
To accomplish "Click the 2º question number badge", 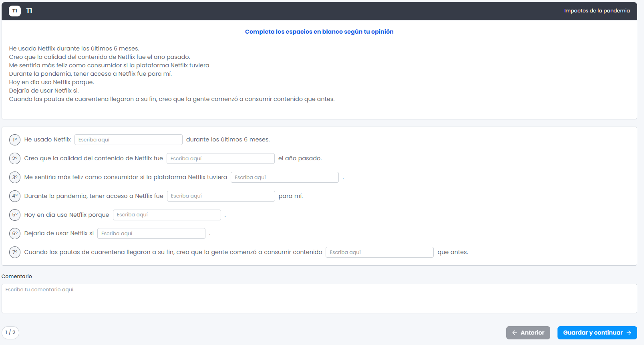I will [15, 159].
